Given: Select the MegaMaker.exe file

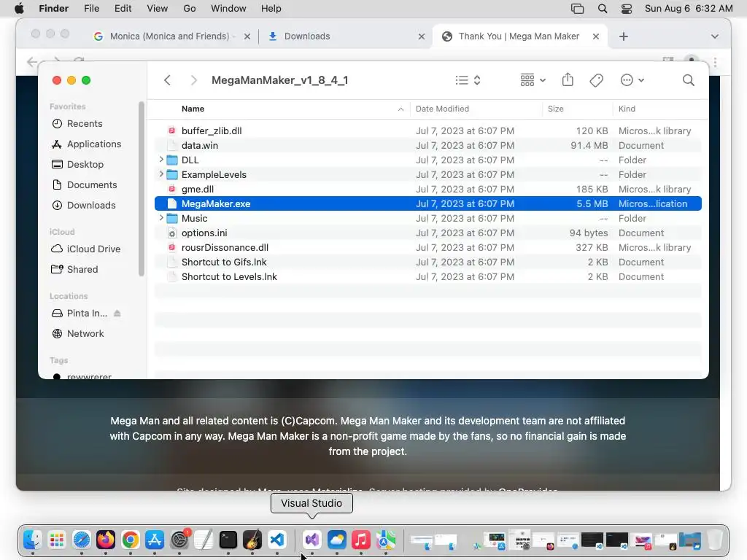Looking at the screenshot, I should point(427,204).
